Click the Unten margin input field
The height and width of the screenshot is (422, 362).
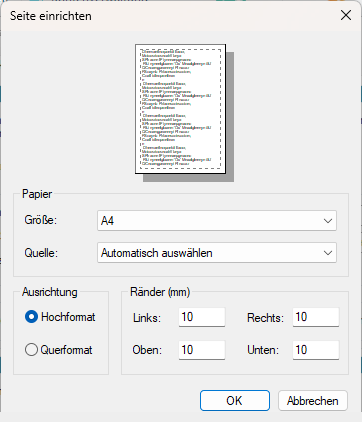316,350
